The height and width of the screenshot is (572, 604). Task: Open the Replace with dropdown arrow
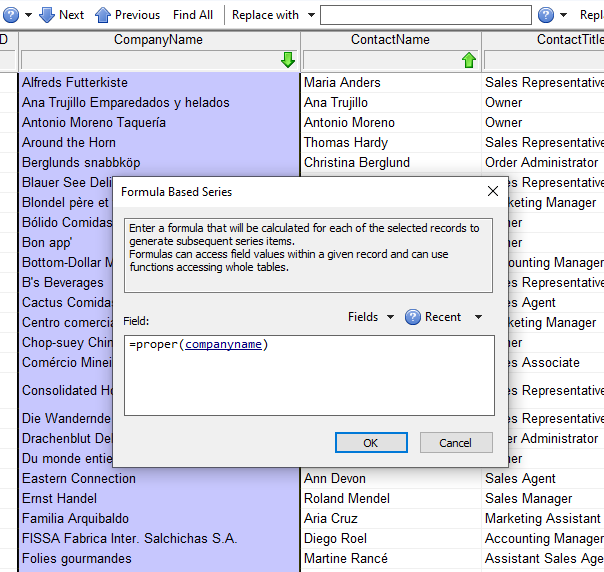(311, 15)
